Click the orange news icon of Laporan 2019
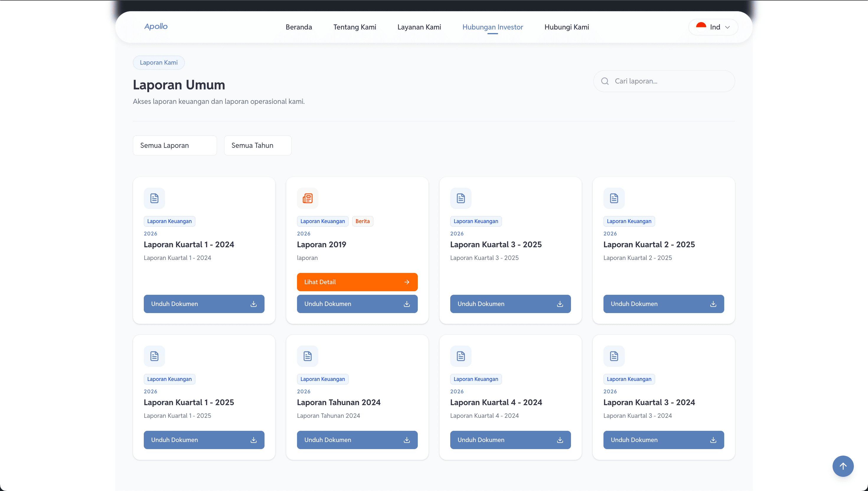The height and width of the screenshot is (491, 868). pos(307,198)
